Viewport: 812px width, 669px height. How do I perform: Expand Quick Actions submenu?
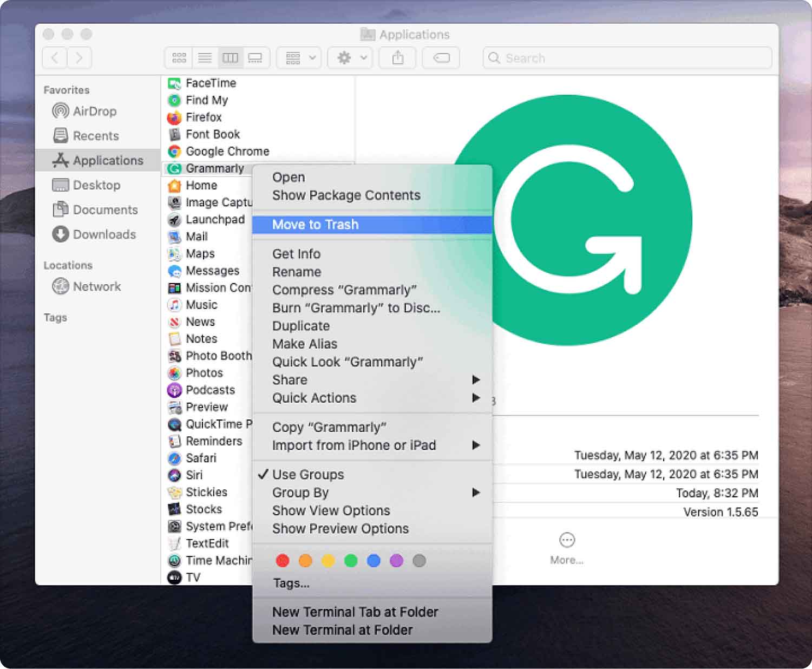point(372,398)
